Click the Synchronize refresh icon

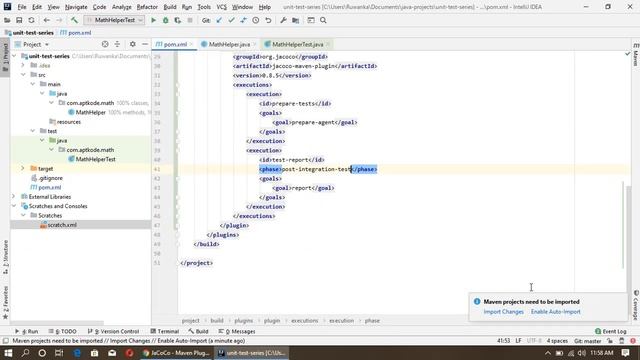[31, 20]
